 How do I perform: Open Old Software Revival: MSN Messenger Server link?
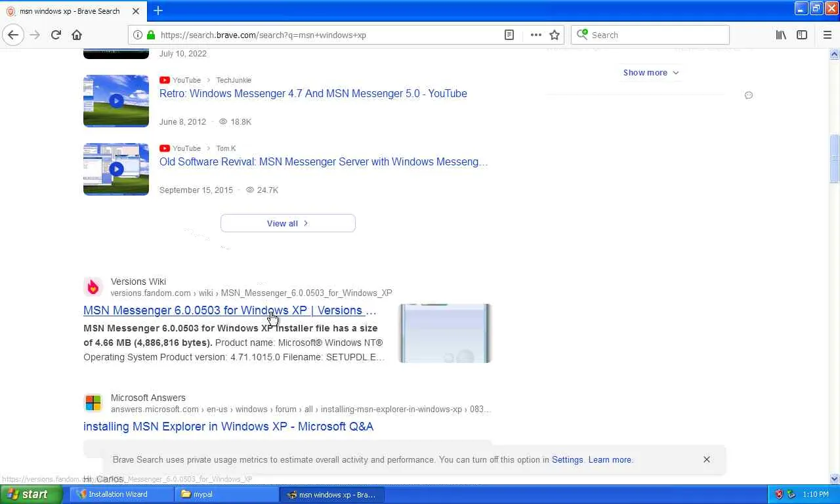point(324,161)
